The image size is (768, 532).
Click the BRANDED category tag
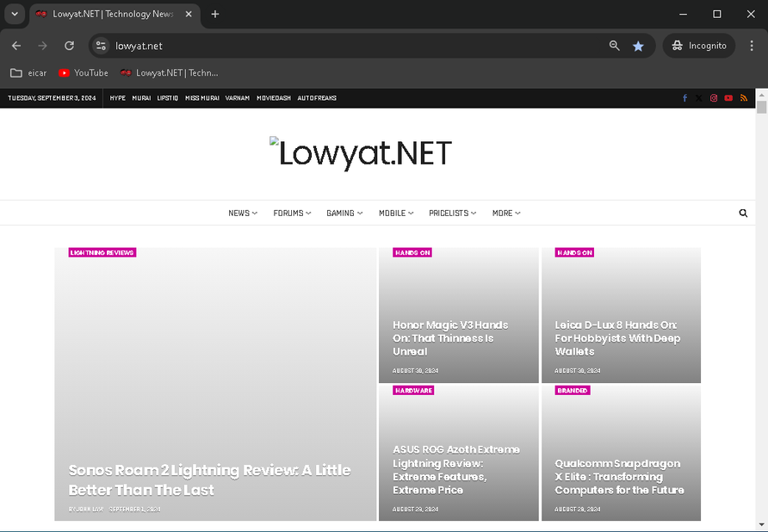pyautogui.click(x=572, y=391)
